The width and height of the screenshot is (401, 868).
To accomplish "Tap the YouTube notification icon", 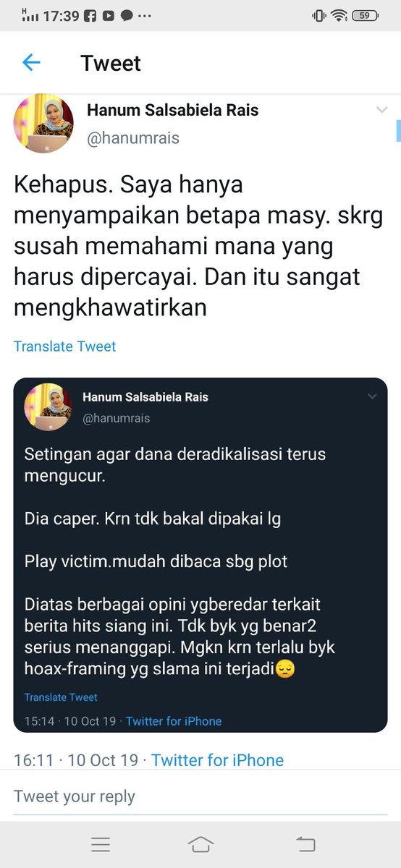I will coord(108,15).
